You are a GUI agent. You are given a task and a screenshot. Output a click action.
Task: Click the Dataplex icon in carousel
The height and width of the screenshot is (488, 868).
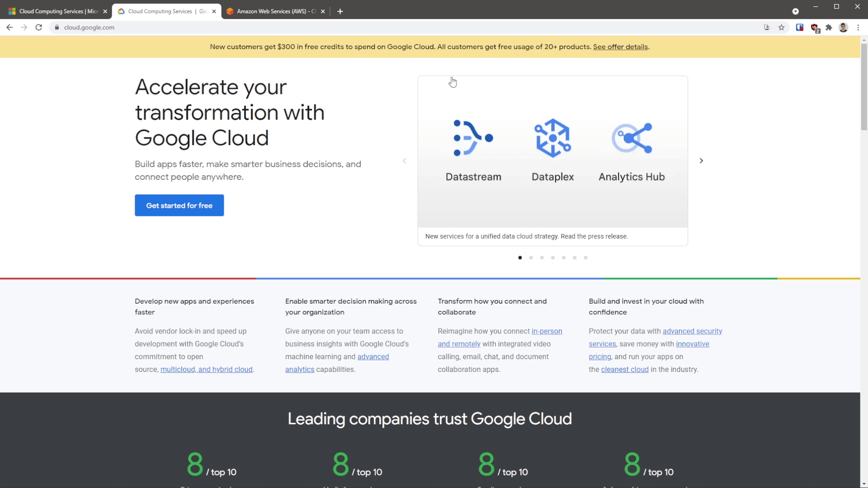(x=552, y=138)
